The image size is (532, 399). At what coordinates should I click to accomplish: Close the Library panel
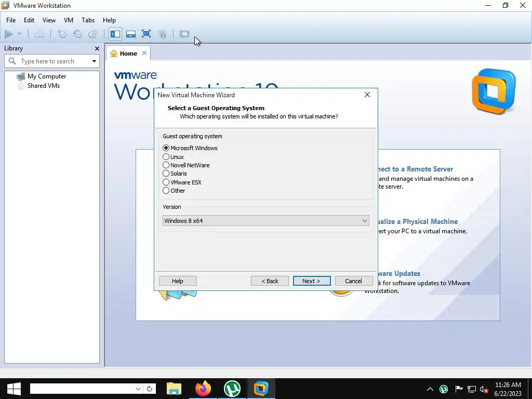(97, 49)
